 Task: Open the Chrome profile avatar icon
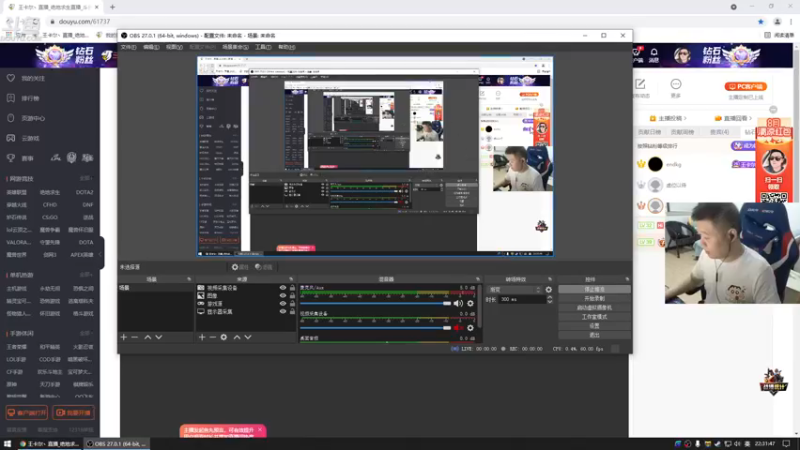click(777, 21)
